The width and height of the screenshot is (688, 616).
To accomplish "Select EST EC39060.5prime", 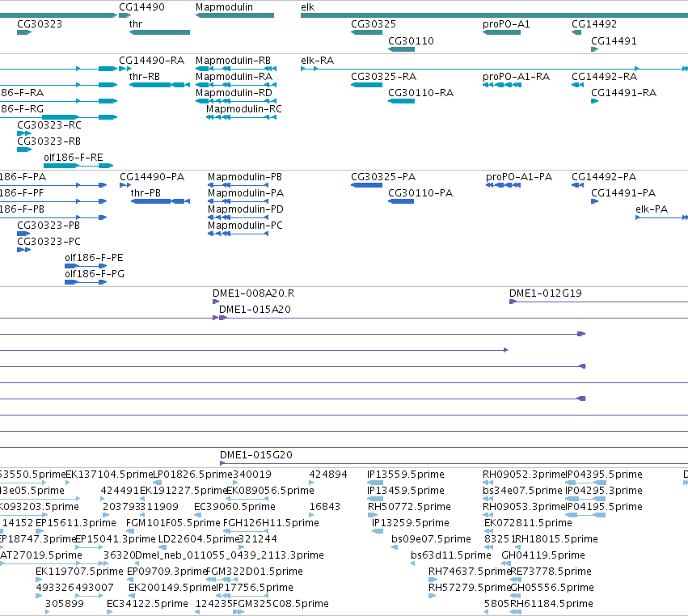I will pyautogui.click(x=234, y=507).
